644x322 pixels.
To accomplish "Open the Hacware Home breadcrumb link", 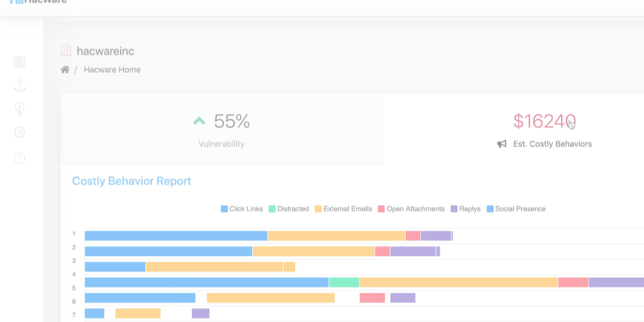I will 112,69.
